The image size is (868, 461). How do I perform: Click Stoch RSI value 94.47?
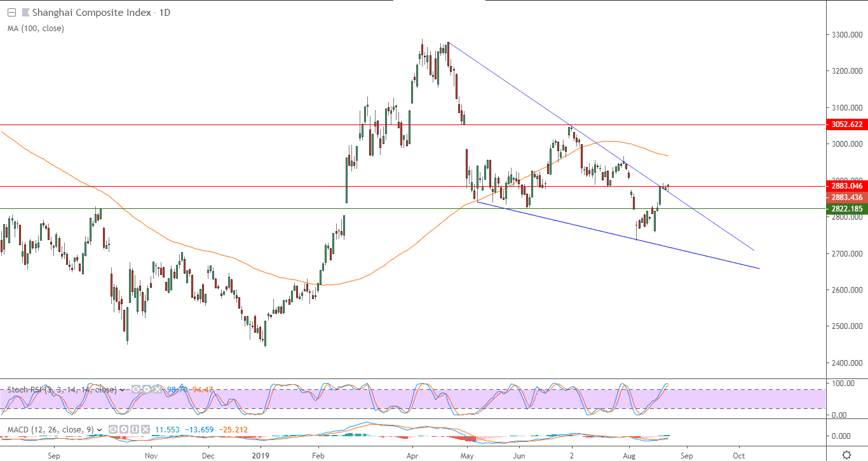coord(203,389)
